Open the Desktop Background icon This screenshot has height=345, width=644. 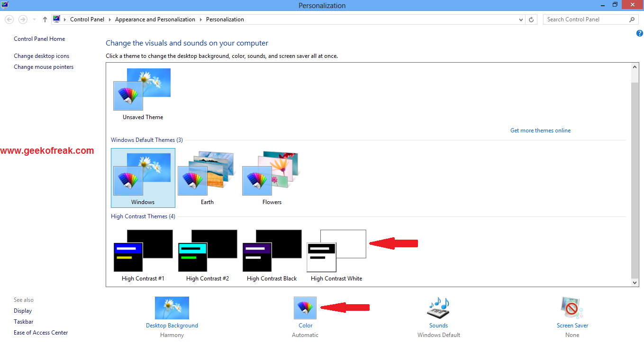pos(172,308)
